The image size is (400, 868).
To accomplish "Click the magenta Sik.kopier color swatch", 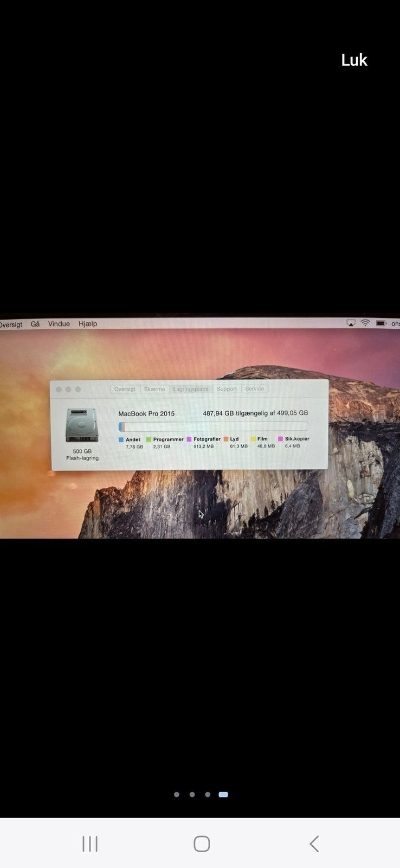I will 281,439.
